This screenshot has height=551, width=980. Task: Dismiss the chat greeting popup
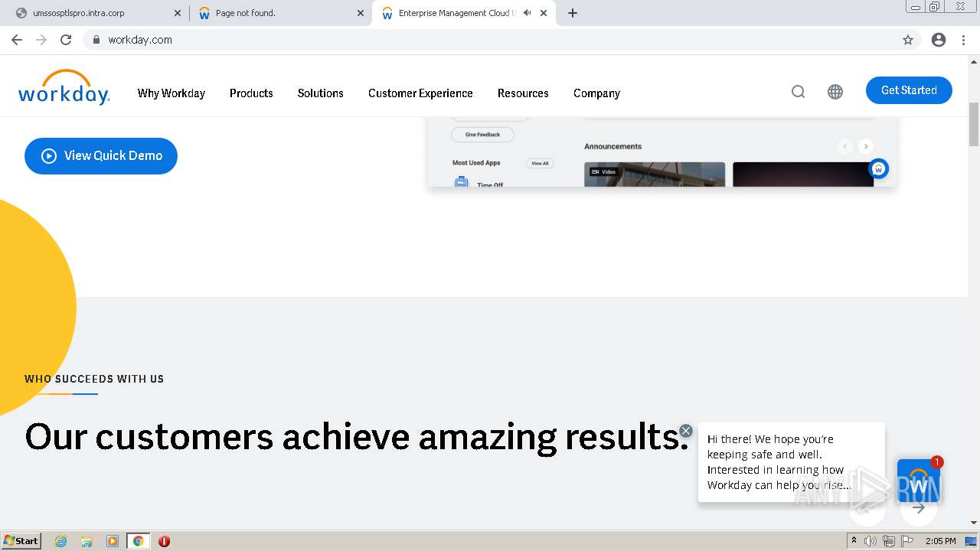(x=686, y=431)
